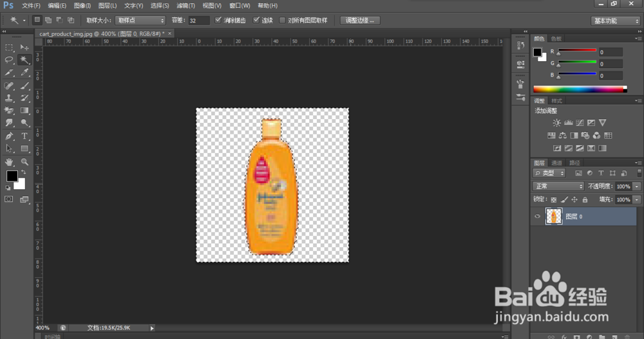Select the Hand tool
Image resolution: width=644 pixels, height=339 pixels.
[x=8, y=161]
